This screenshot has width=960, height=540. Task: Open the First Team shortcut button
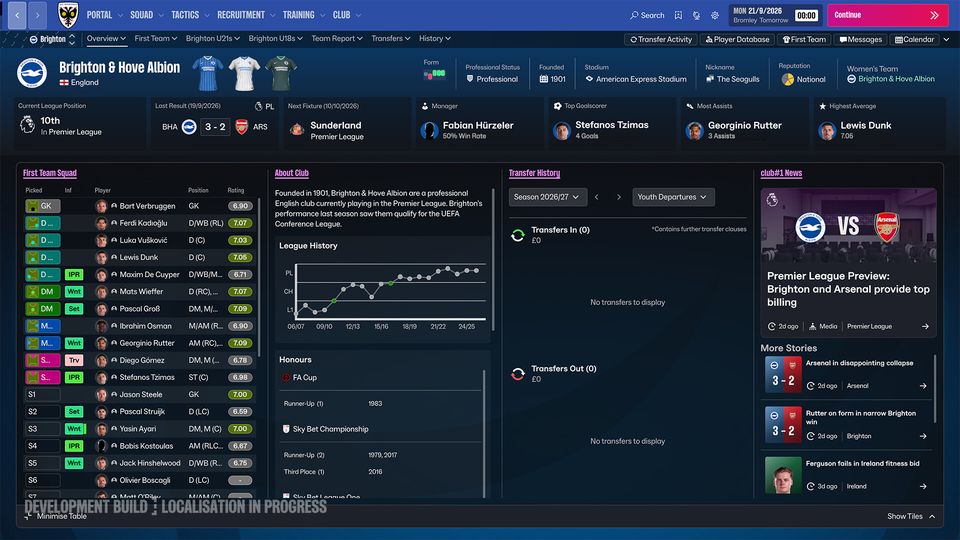pos(804,40)
